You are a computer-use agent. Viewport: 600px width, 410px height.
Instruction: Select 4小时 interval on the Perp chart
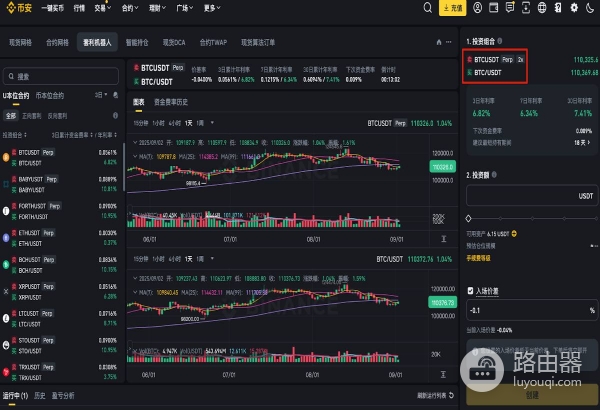point(174,123)
